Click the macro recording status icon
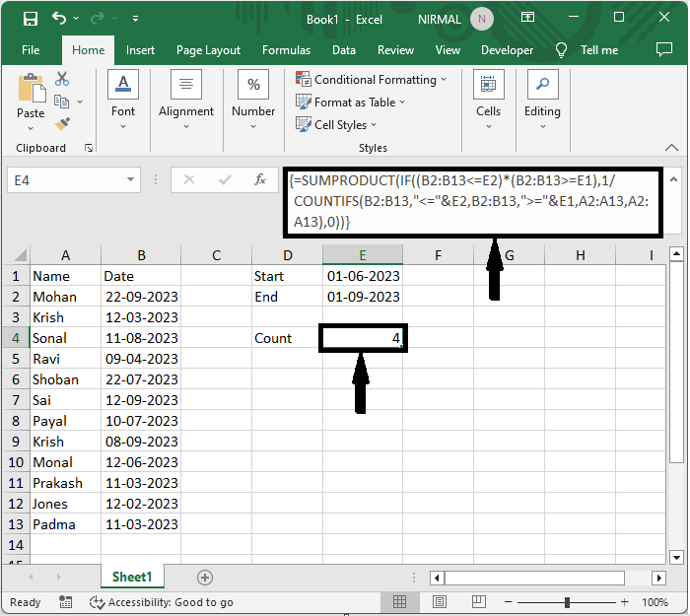The image size is (690, 616). click(66, 602)
